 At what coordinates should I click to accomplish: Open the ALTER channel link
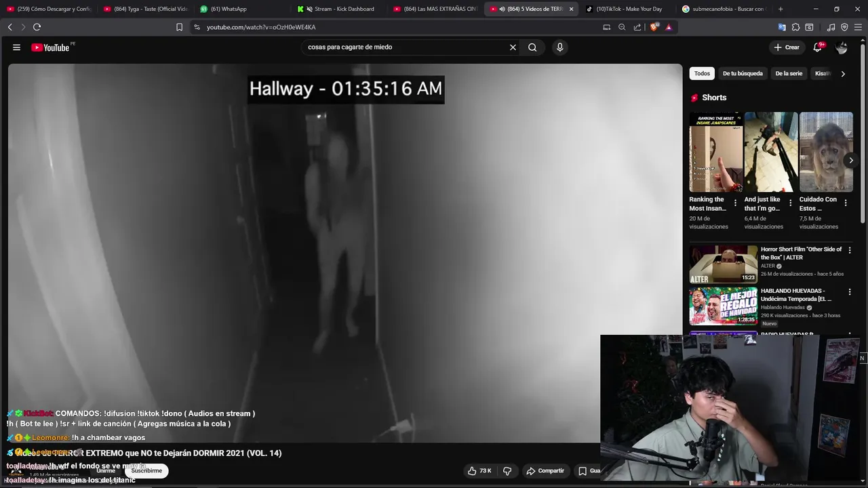[768, 266]
